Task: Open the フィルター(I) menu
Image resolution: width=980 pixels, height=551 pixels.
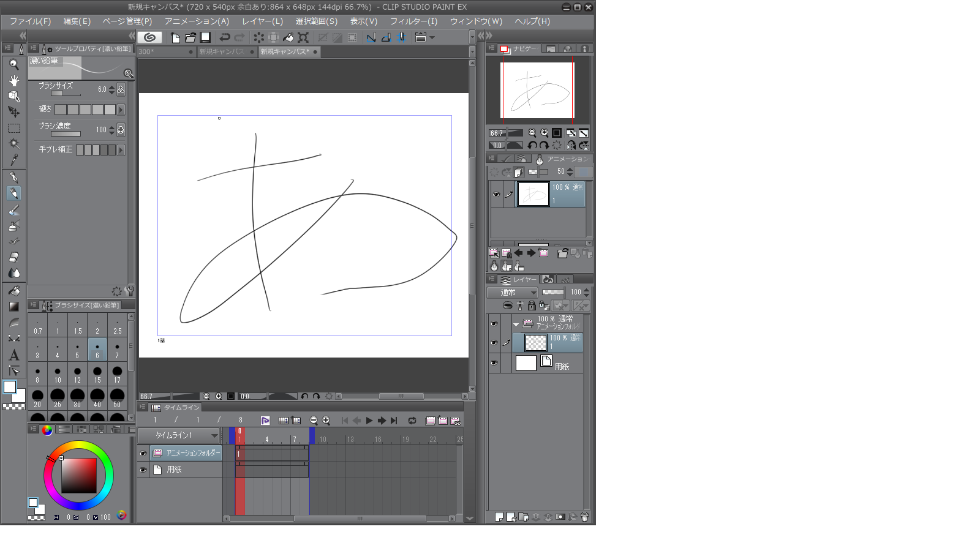Action: tap(413, 21)
